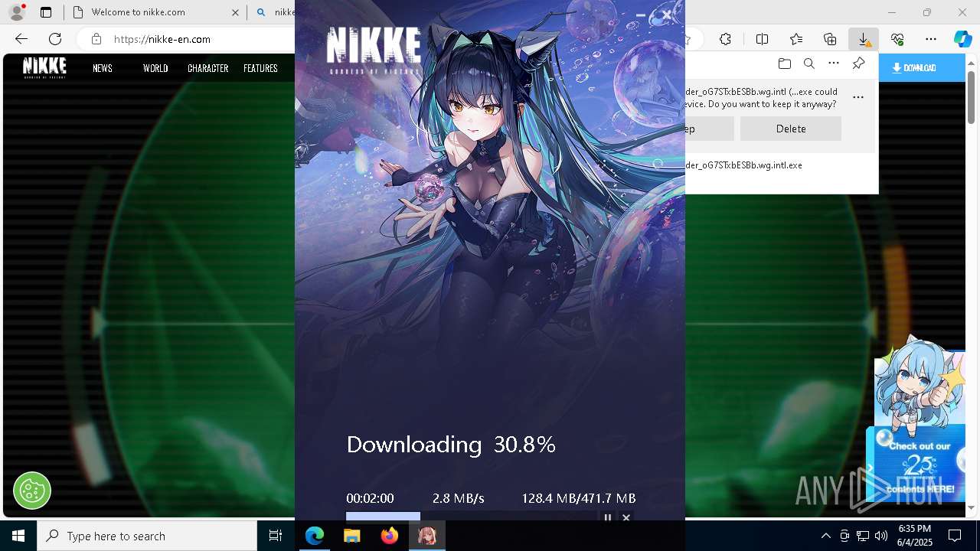Open the Edge tab actions menu
The image size is (980, 551).
click(46, 12)
